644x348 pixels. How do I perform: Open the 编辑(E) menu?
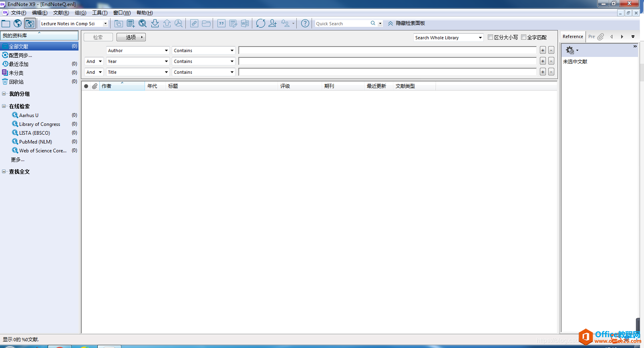40,13
